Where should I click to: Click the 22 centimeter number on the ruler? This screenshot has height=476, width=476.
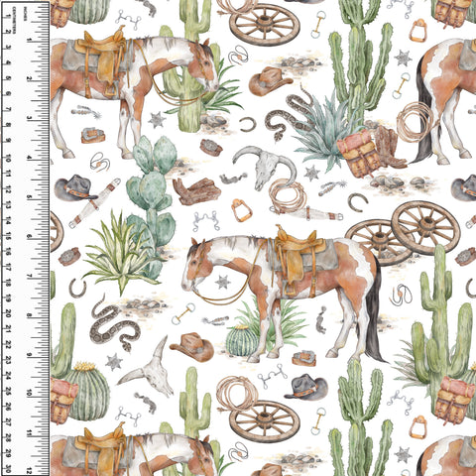(x=8, y=344)
